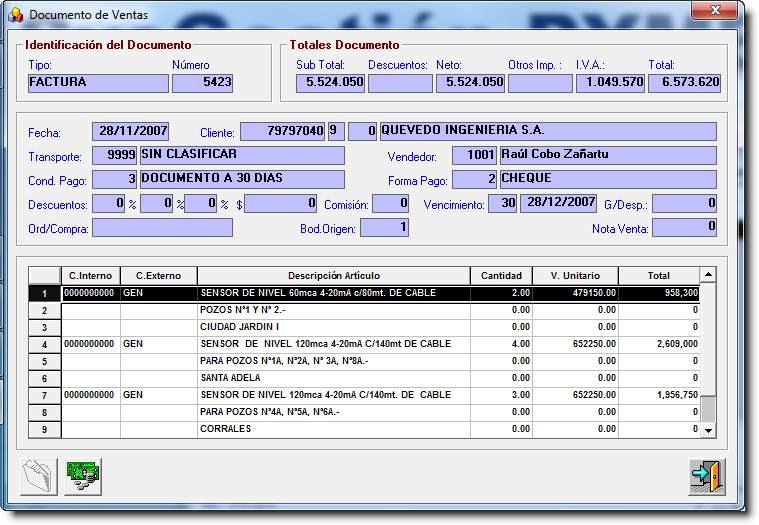Click the CORRALES cell
This screenshot has height=525, width=759.
point(334,429)
